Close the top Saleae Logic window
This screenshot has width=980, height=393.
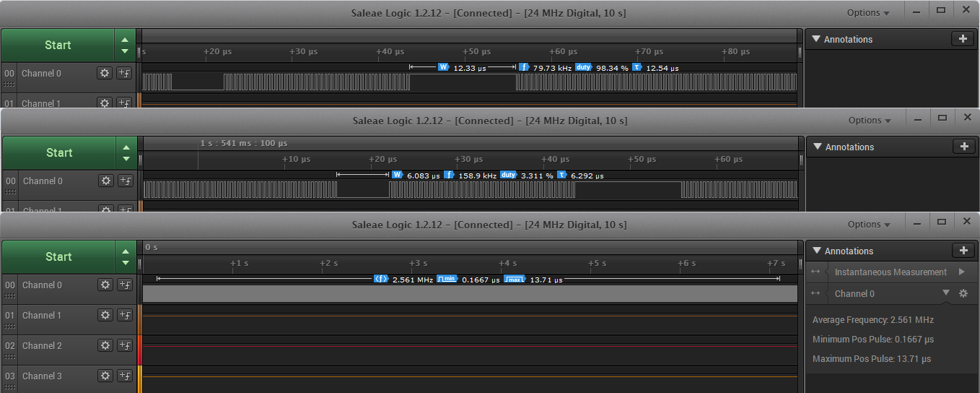click(966, 10)
